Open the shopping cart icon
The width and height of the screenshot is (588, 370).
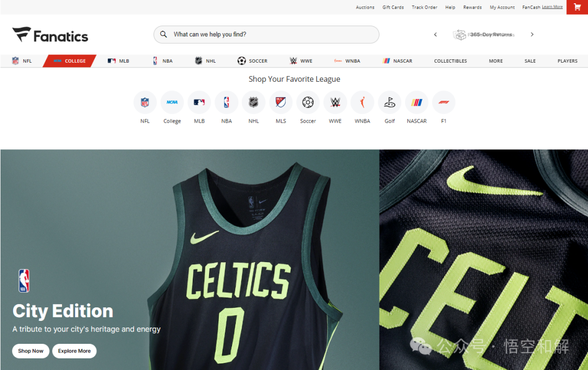(577, 7)
